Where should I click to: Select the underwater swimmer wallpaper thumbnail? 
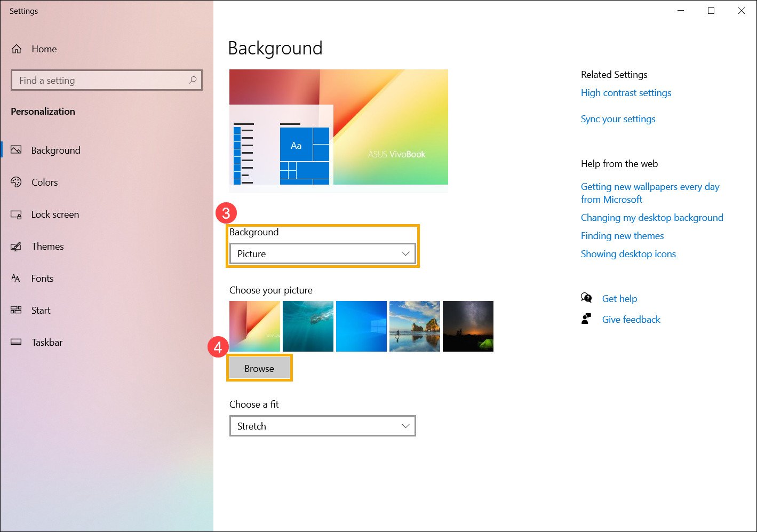click(308, 326)
